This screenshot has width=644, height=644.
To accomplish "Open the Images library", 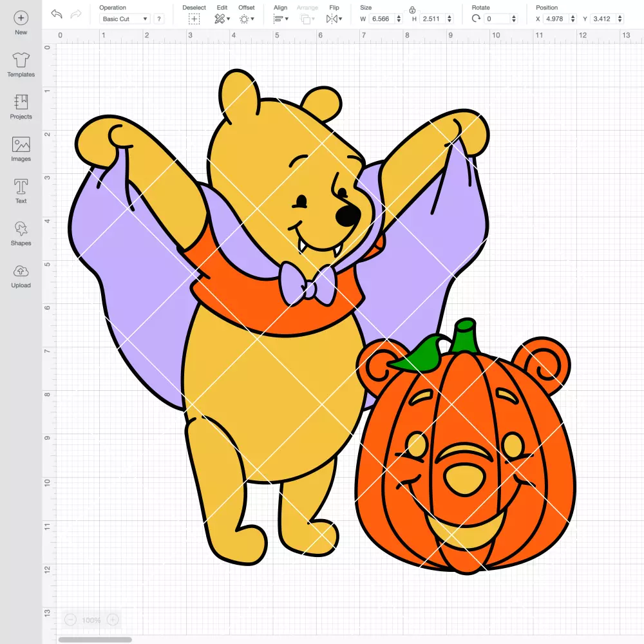I will coord(21,149).
